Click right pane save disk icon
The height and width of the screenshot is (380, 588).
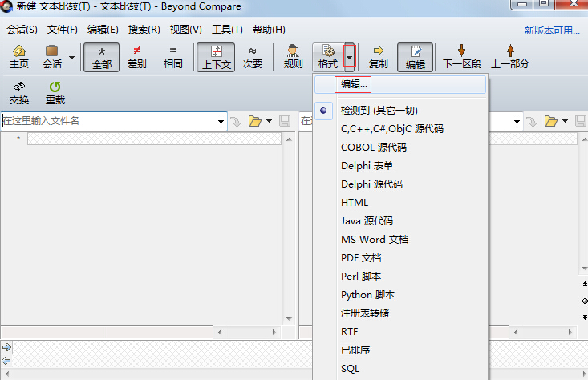[581, 121]
